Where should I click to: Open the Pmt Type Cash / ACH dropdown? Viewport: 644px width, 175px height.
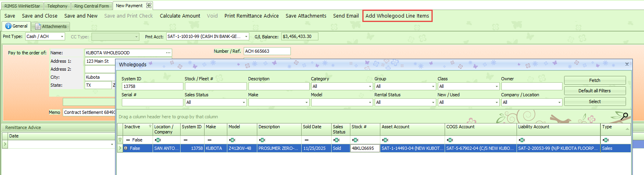pos(62,36)
